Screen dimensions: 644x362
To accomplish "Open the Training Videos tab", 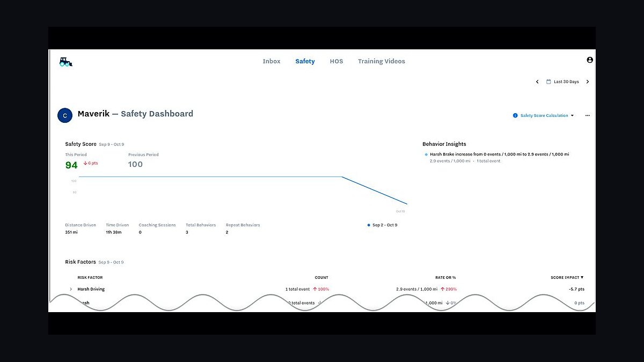I will pyautogui.click(x=382, y=61).
